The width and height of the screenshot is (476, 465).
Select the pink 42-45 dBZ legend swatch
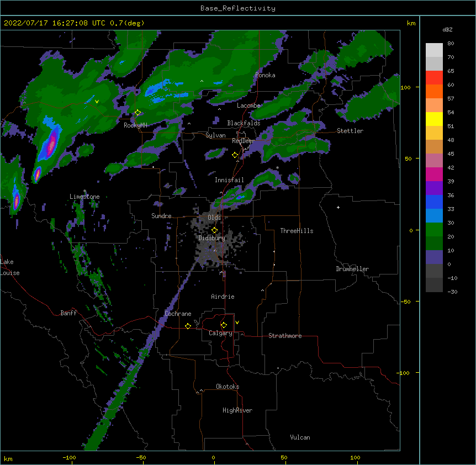tap(434, 160)
